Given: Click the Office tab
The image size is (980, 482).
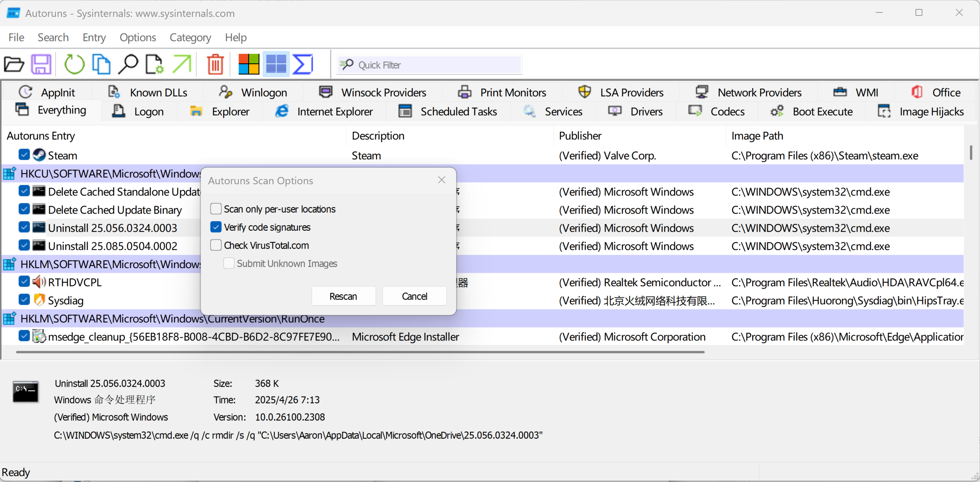Looking at the screenshot, I should [x=935, y=92].
